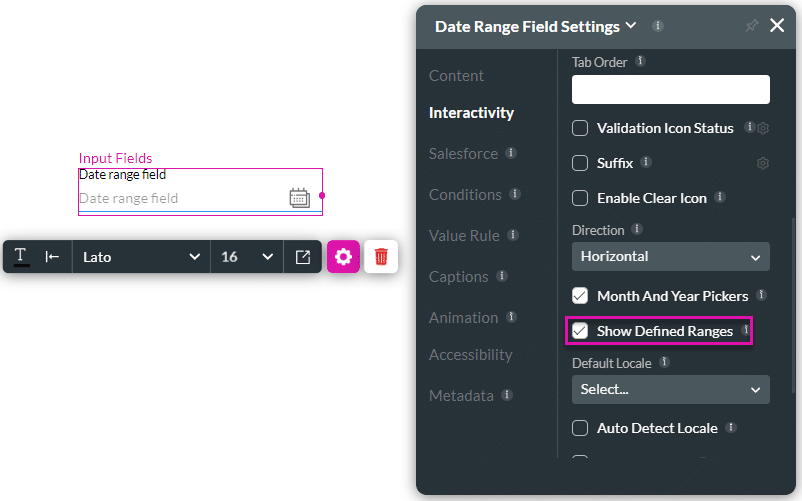Click the red trash delete icon
The height and width of the screenshot is (501, 802).
(x=381, y=257)
